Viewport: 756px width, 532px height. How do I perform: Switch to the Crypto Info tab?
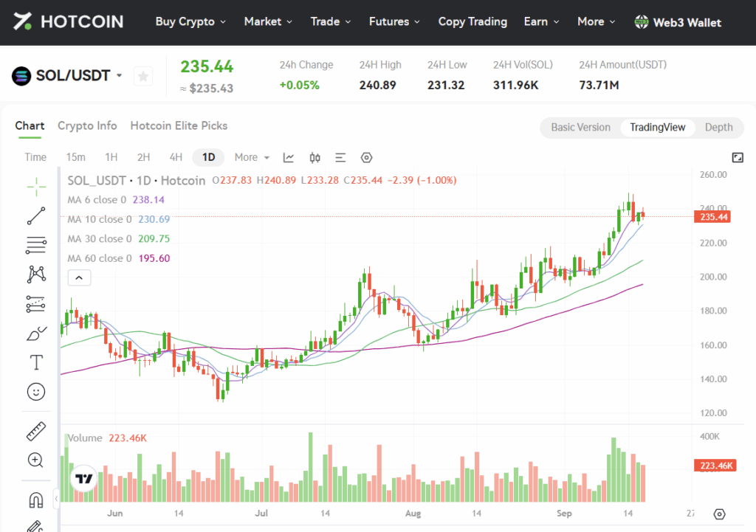(87, 125)
